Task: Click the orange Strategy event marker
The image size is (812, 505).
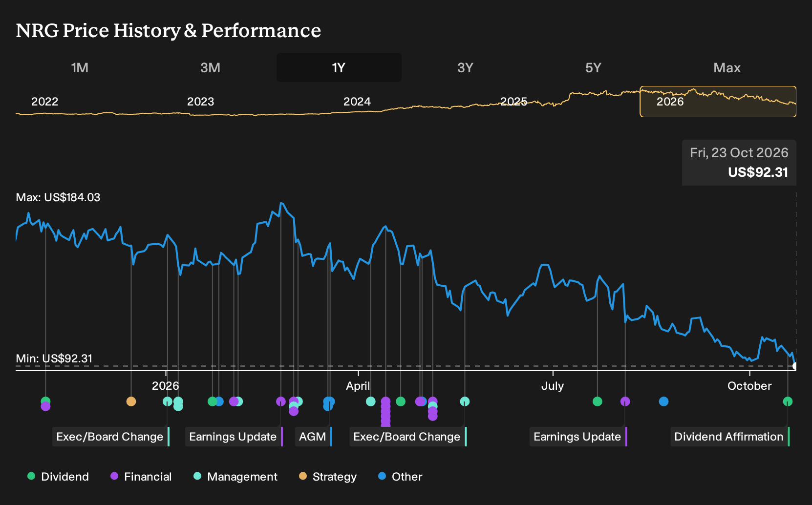Action: point(131,401)
